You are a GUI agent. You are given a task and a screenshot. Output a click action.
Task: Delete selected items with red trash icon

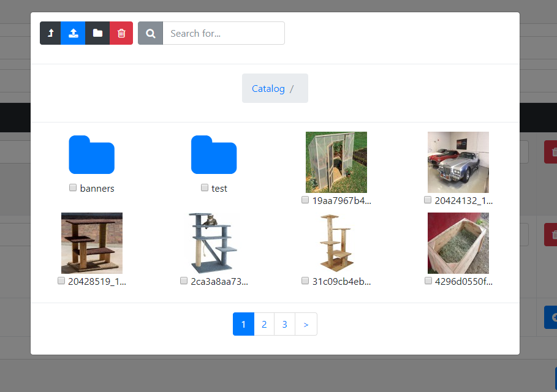pyautogui.click(x=121, y=33)
